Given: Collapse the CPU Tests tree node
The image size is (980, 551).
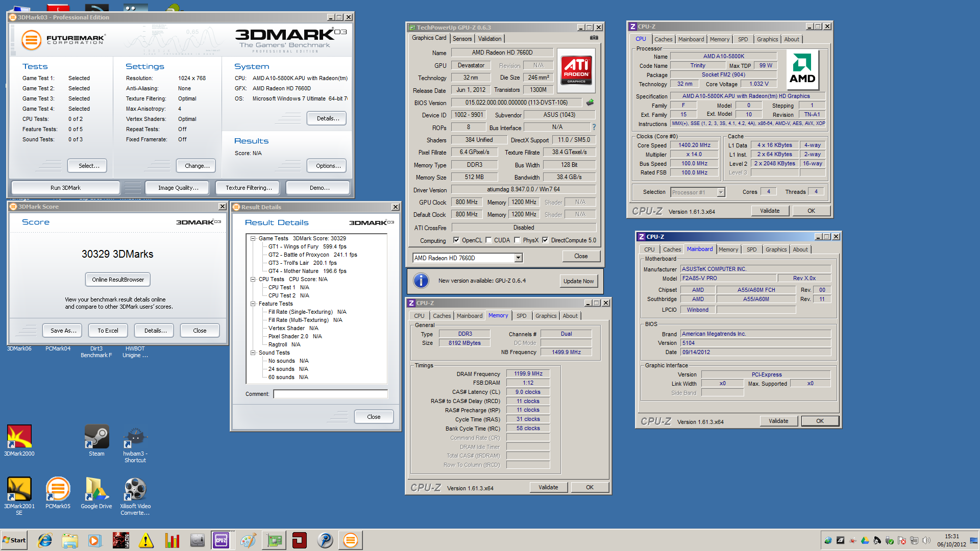Looking at the screenshot, I should point(253,279).
